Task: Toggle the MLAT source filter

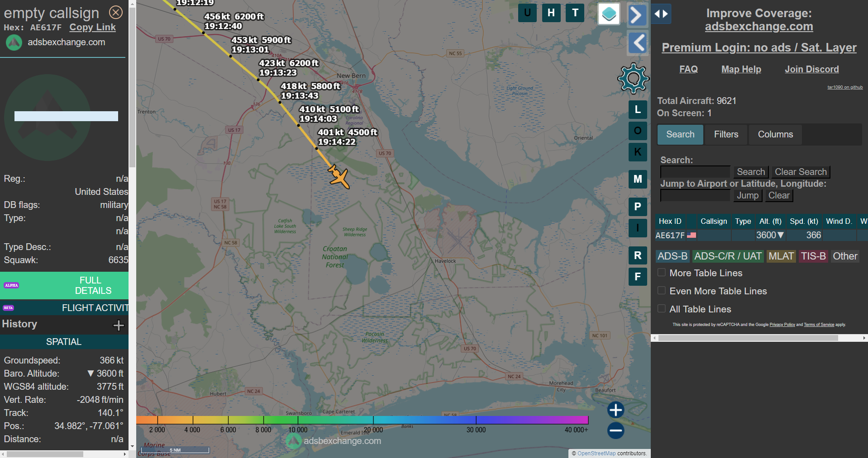Action: click(781, 256)
